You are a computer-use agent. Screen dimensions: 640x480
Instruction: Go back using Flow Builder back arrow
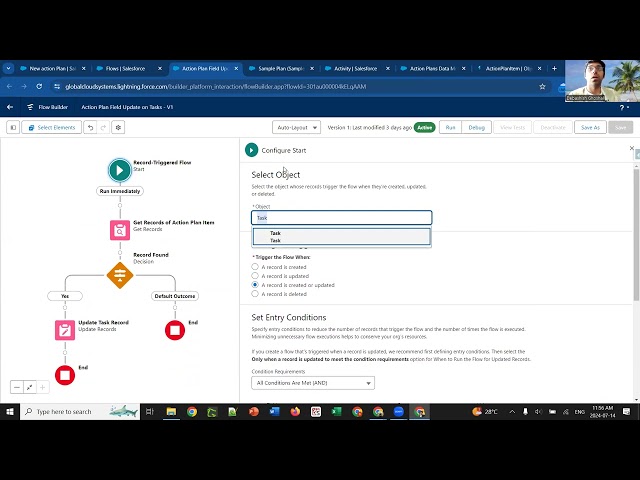pyautogui.click(x=10, y=107)
